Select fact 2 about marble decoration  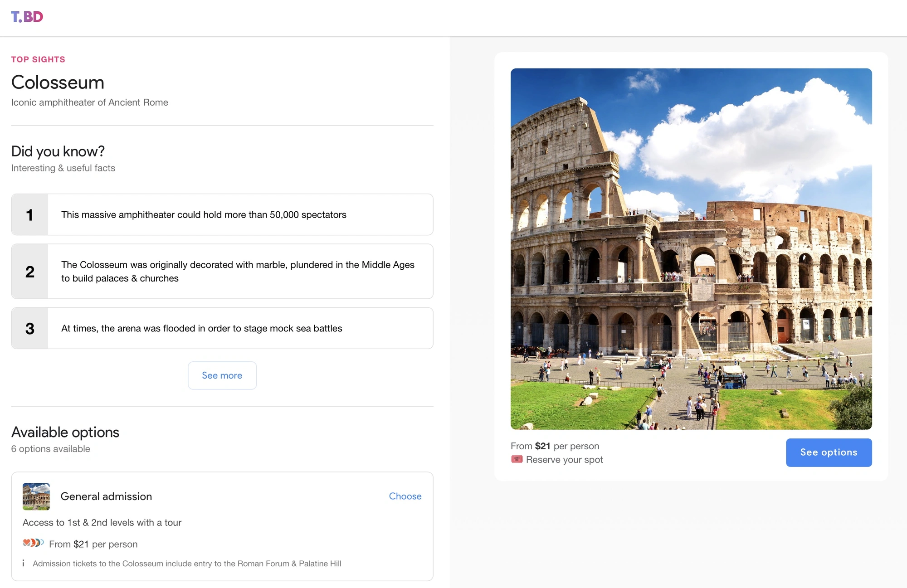pos(222,271)
